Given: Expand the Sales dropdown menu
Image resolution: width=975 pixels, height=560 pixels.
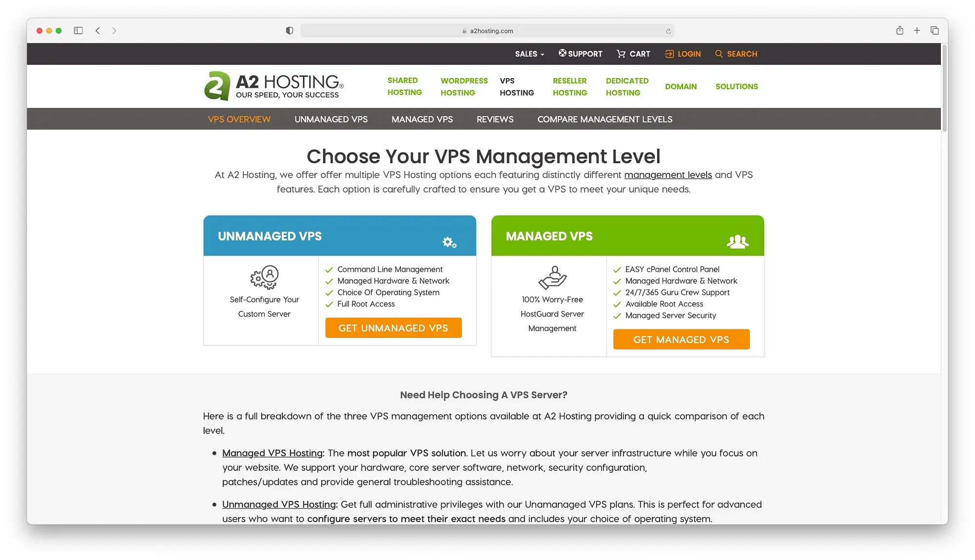Looking at the screenshot, I should 529,54.
